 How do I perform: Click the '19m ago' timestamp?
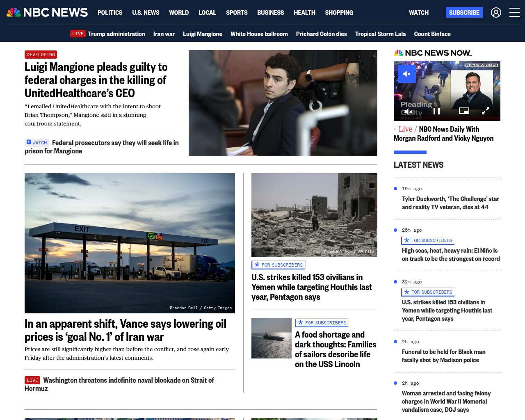pos(412,189)
